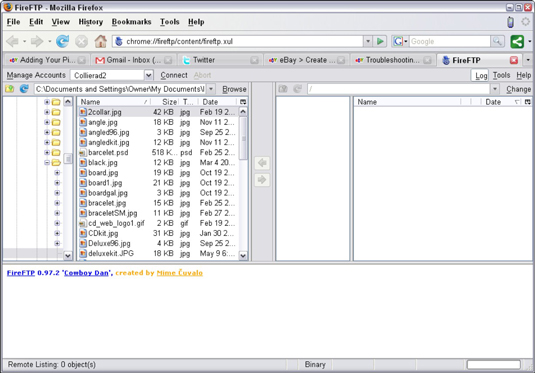Refresh the local directory listing
This screenshot has height=373, width=535.
point(24,89)
